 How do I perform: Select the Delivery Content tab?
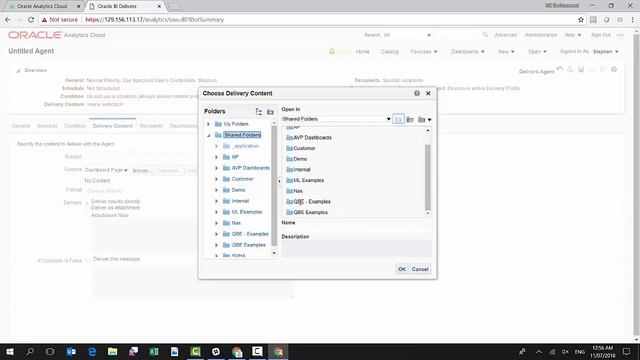112,126
